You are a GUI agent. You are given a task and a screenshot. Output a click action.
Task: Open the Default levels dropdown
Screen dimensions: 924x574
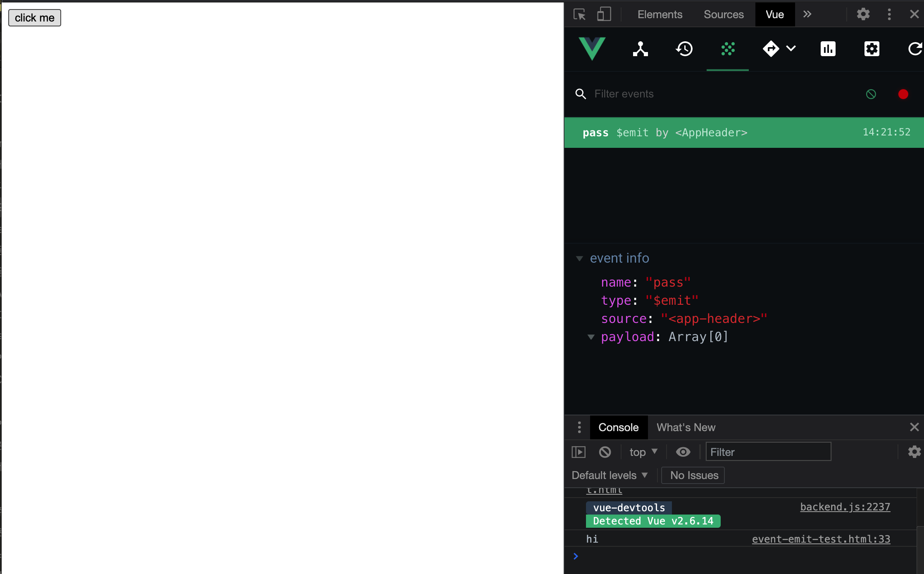[609, 475]
